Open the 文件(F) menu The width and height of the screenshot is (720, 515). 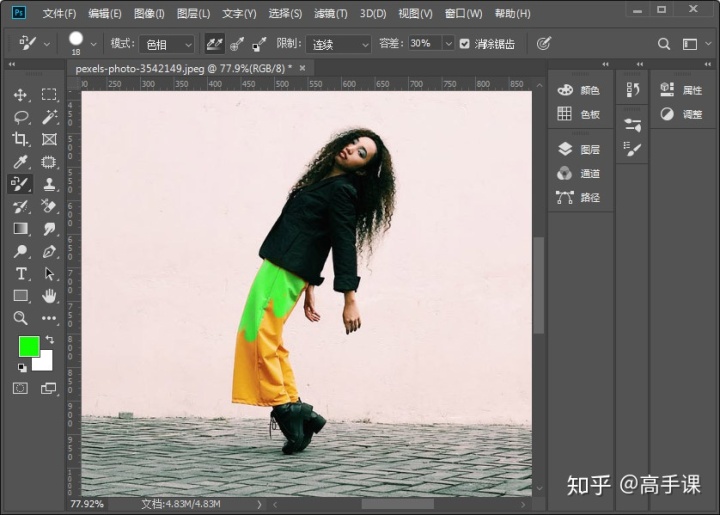59,13
